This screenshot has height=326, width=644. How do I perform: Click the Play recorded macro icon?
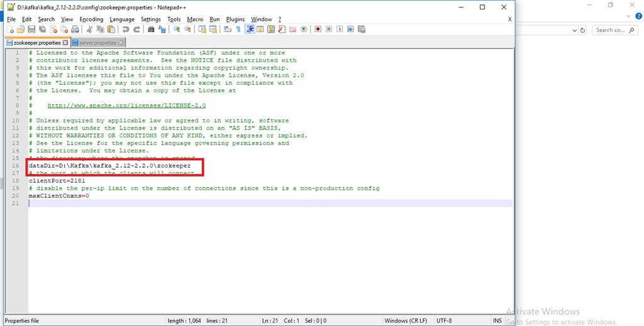click(340, 30)
